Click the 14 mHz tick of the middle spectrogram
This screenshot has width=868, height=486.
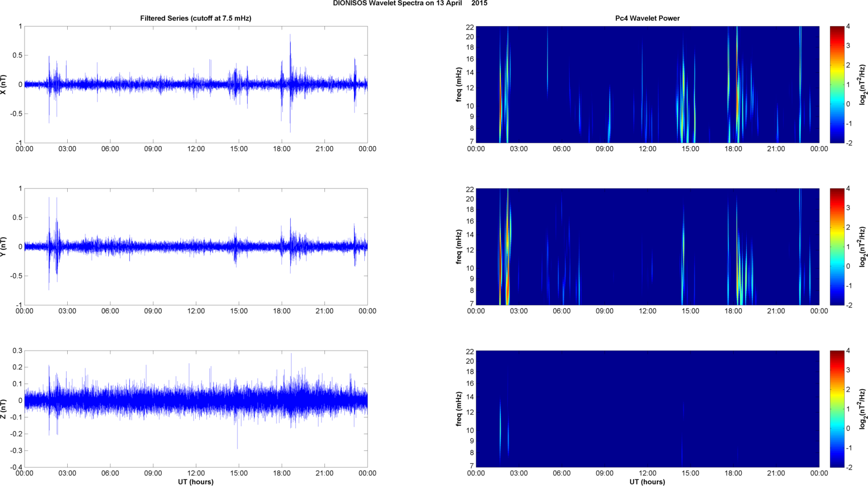pyautogui.click(x=470, y=234)
